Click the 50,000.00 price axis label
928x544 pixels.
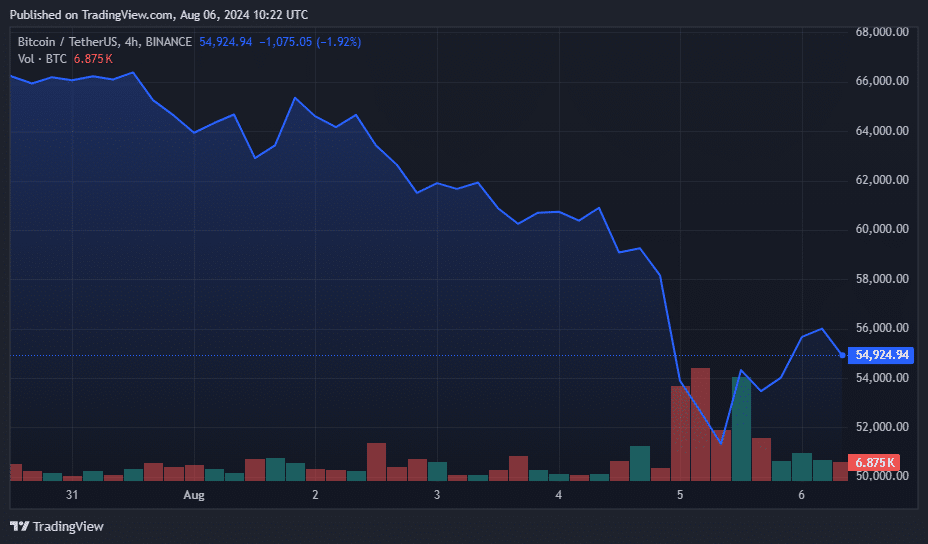point(882,476)
